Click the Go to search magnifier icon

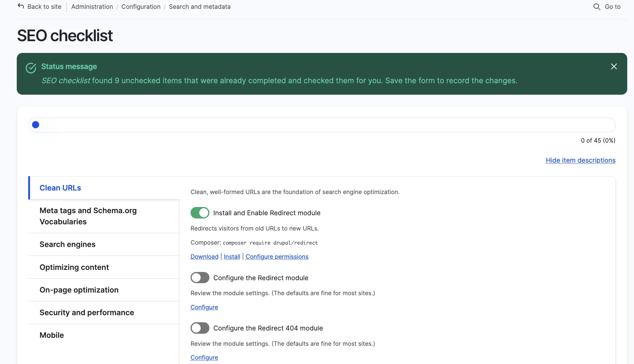(597, 7)
